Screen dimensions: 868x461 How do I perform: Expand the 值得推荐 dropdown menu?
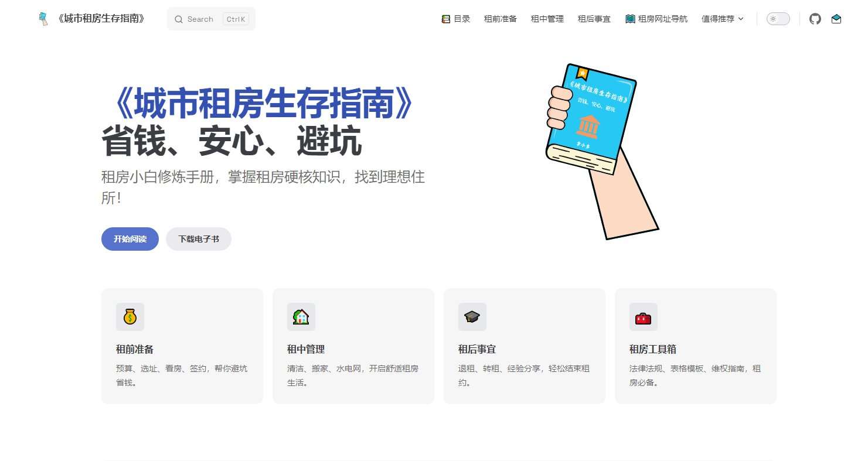[723, 19]
